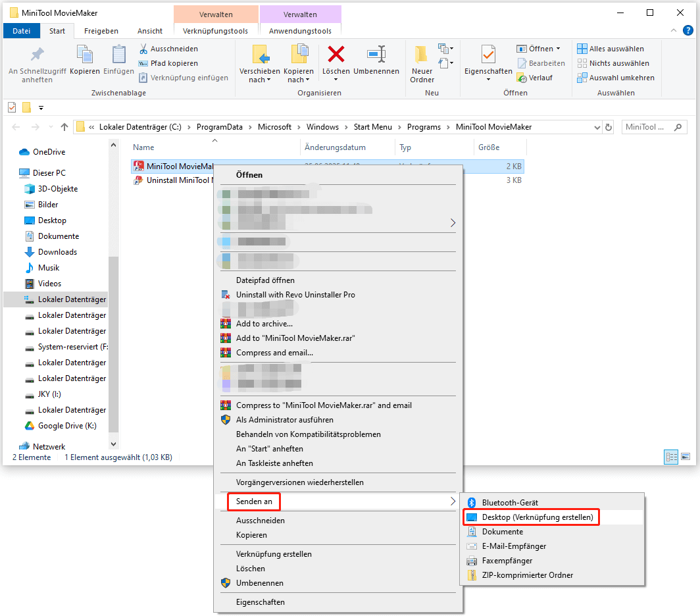Switch to large icons view in status bar
Viewport: 700px width, 616px height.
pos(686,457)
